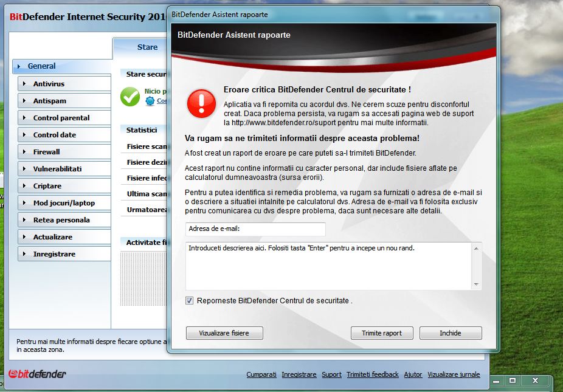This screenshot has width=563, height=392.
Task: Click the Vizualizare fisiere button
Action: (224, 333)
